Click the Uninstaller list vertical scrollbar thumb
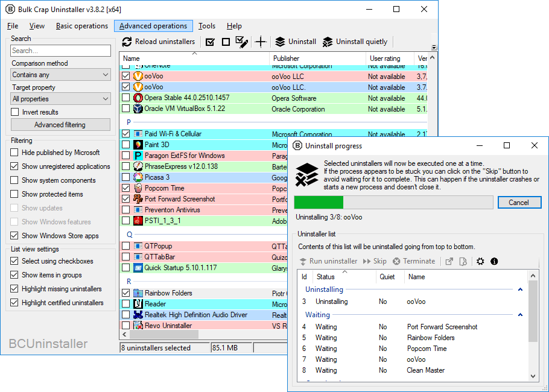 533,311
